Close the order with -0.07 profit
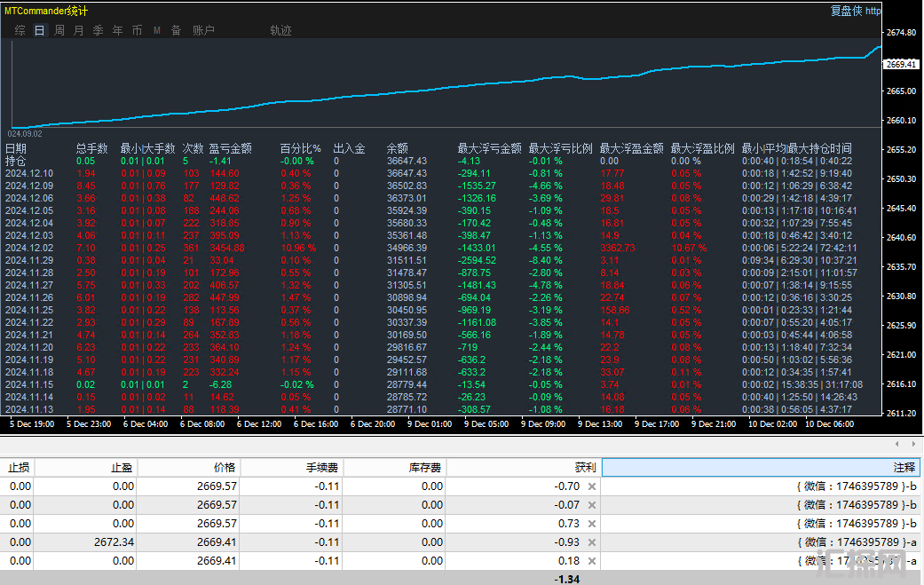 (592, 505)
